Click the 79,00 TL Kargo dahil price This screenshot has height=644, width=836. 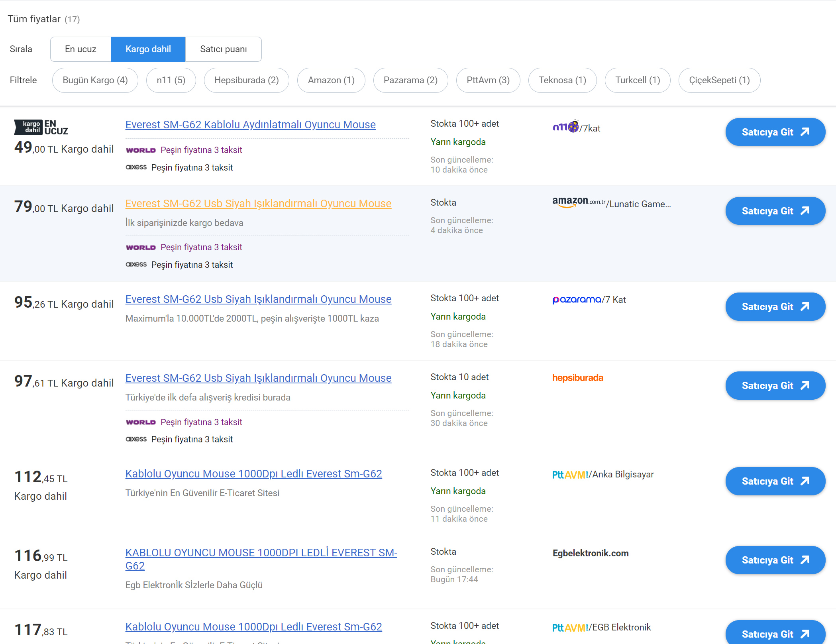pos(64,207)
